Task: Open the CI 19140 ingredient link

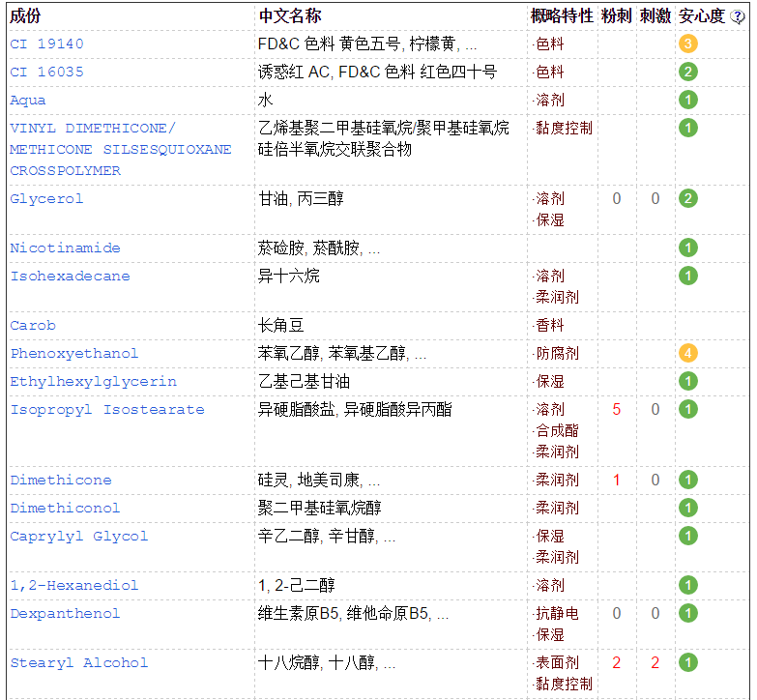Action: click(46, 44)
